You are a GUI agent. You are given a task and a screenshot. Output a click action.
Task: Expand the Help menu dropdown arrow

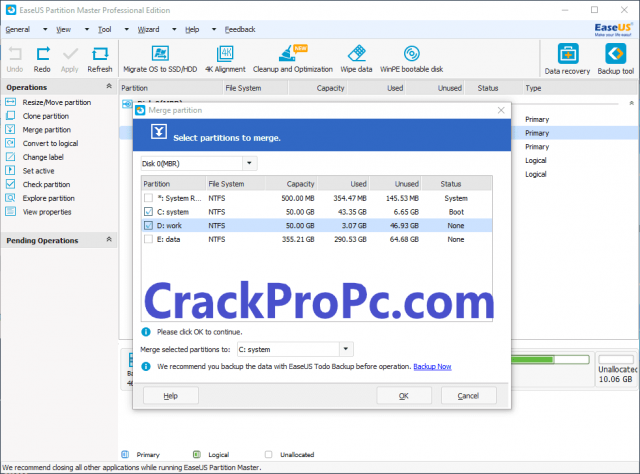pyautogui.click(x=213, y=29)
